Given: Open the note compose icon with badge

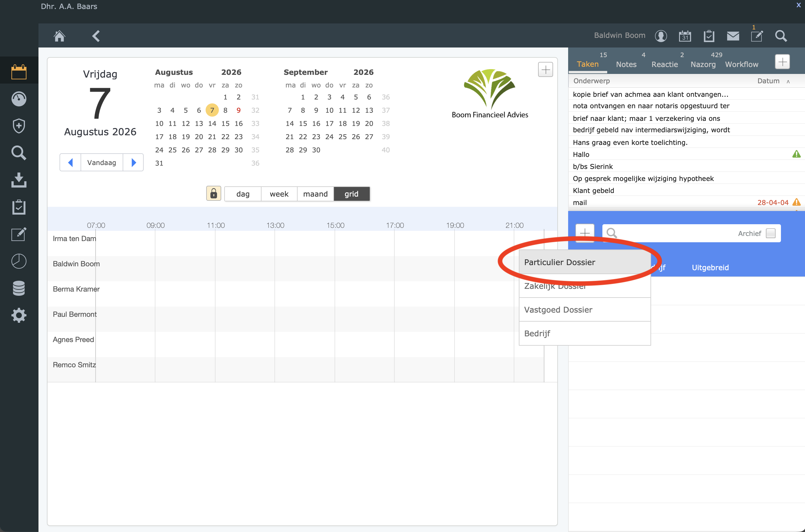Looking at the screenshot, I should tap(757, 36).
